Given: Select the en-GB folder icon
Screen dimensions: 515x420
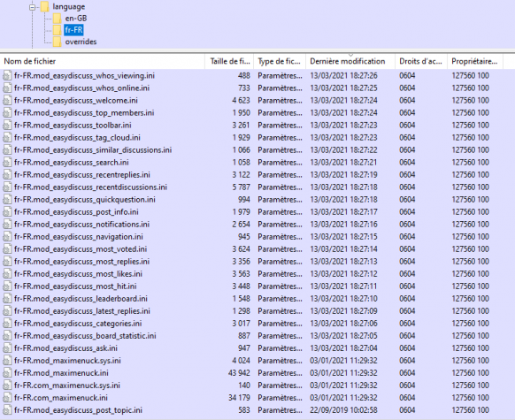Looking at the screenshot, I should [57, 19].
